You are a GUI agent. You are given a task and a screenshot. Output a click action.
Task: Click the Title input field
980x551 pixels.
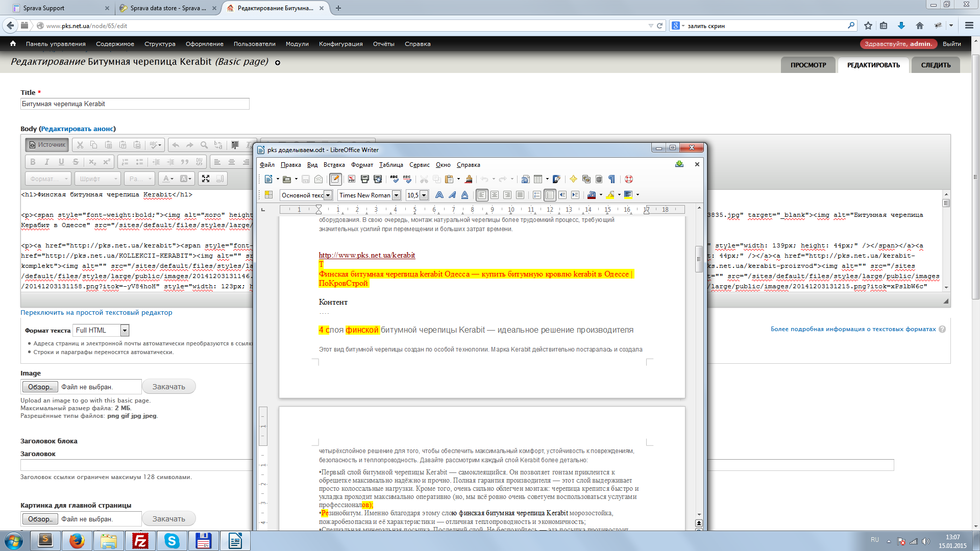click(135, 104)
